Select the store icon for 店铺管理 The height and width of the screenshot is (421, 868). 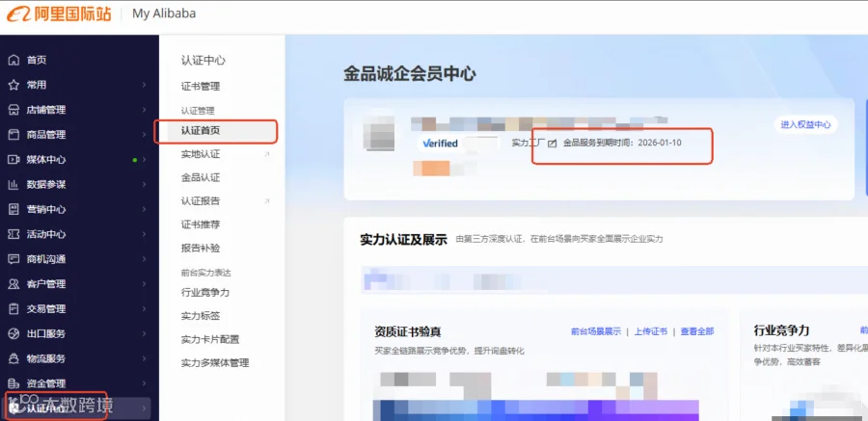click(14, 110)
